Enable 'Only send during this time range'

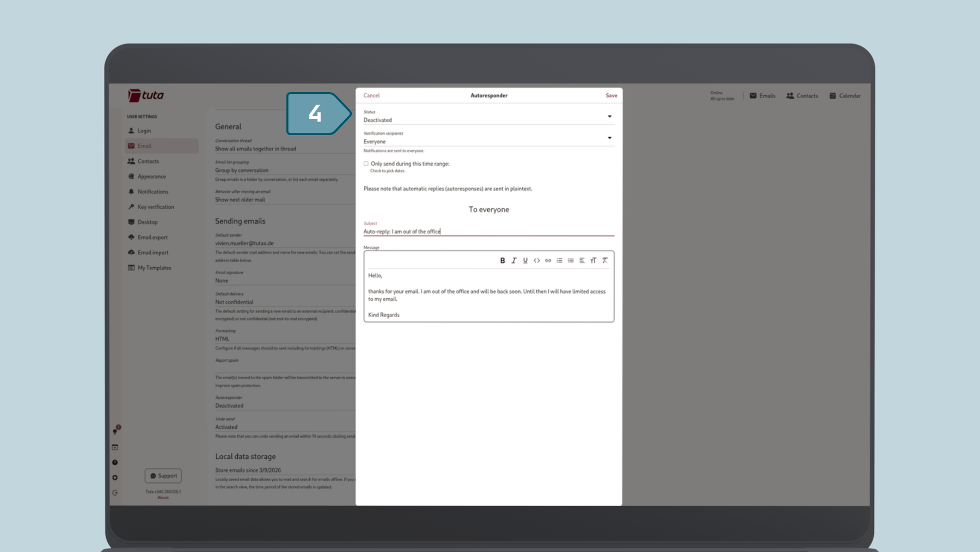click(x=366, y=163)
